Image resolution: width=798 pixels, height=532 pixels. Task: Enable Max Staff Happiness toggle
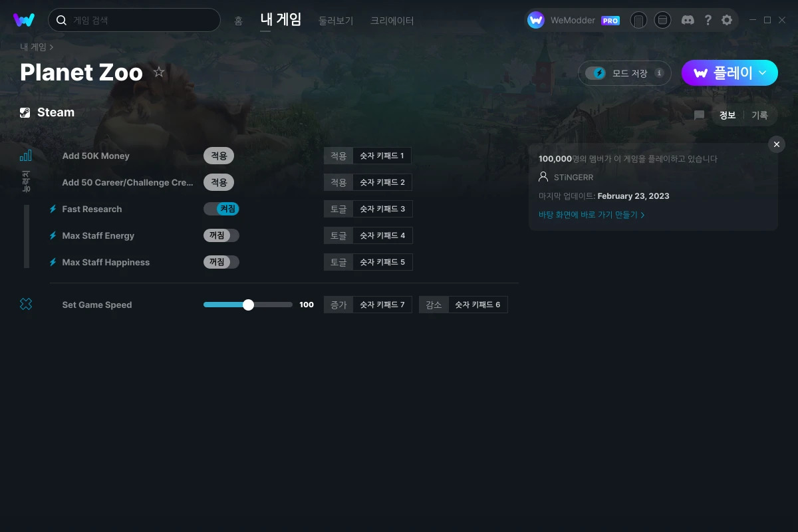click(221, 262)
